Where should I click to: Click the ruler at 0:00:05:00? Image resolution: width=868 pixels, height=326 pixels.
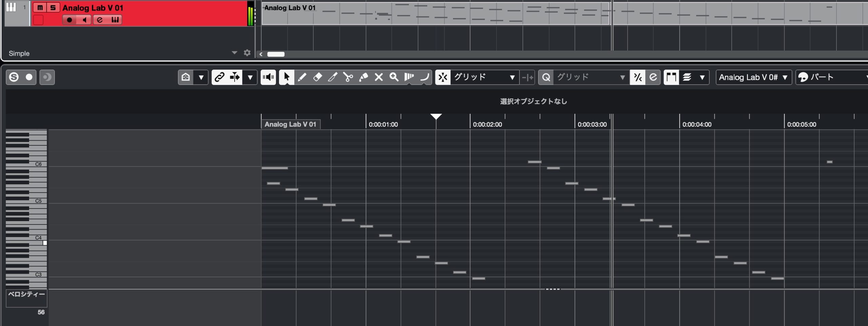point(802,124)
